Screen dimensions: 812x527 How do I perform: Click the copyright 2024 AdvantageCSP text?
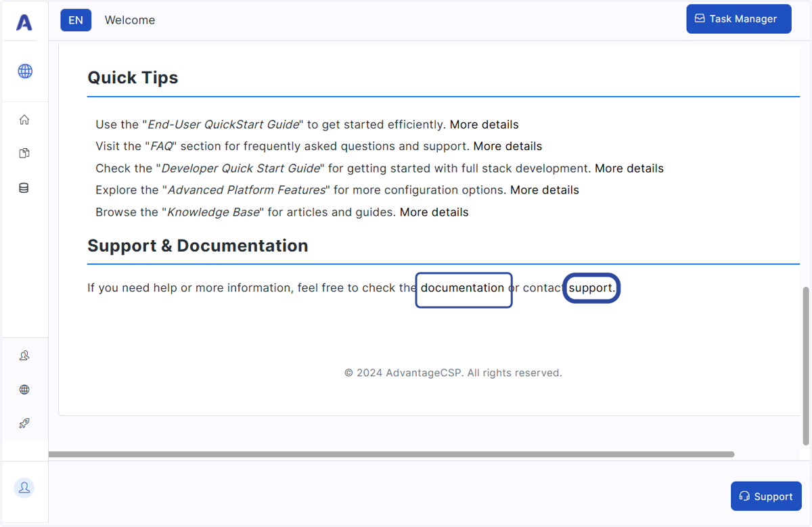[453, 373]
